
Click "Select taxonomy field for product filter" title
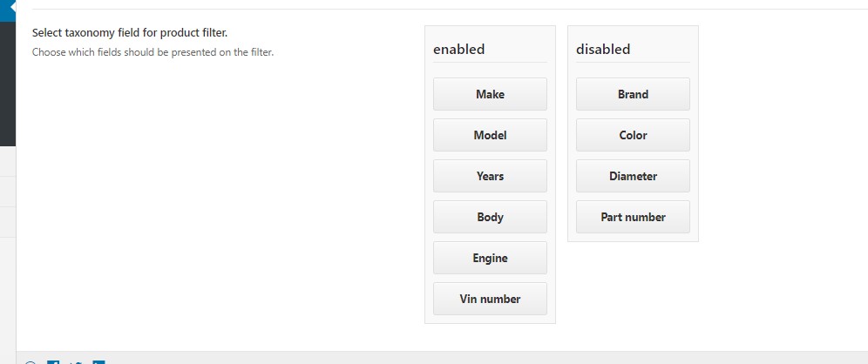(130, 33)
